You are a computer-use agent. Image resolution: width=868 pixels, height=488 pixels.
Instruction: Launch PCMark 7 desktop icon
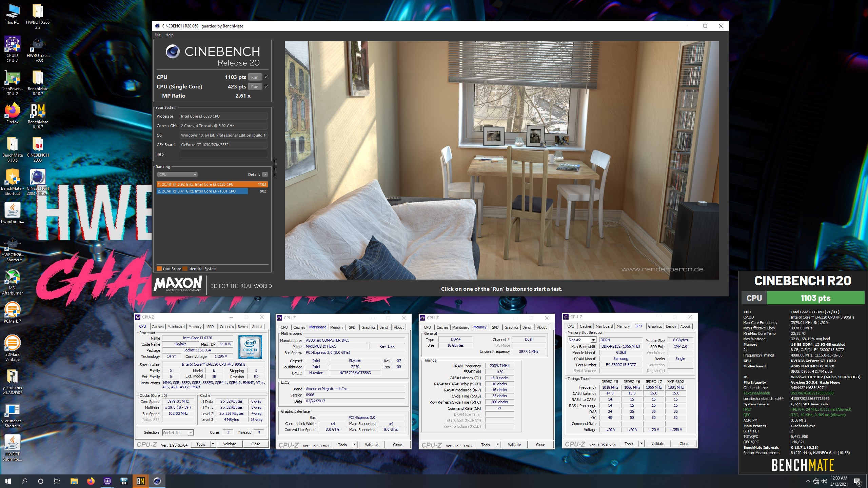point(12,312)
